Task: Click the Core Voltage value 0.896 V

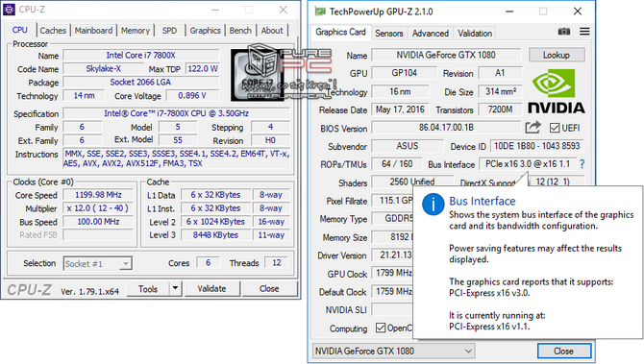Action: [x=192, y=96]
